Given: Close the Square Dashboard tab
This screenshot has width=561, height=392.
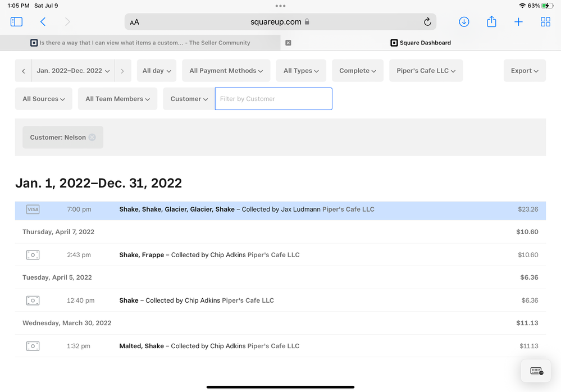Looking at the screenshot, I should [x=288, y=43].
